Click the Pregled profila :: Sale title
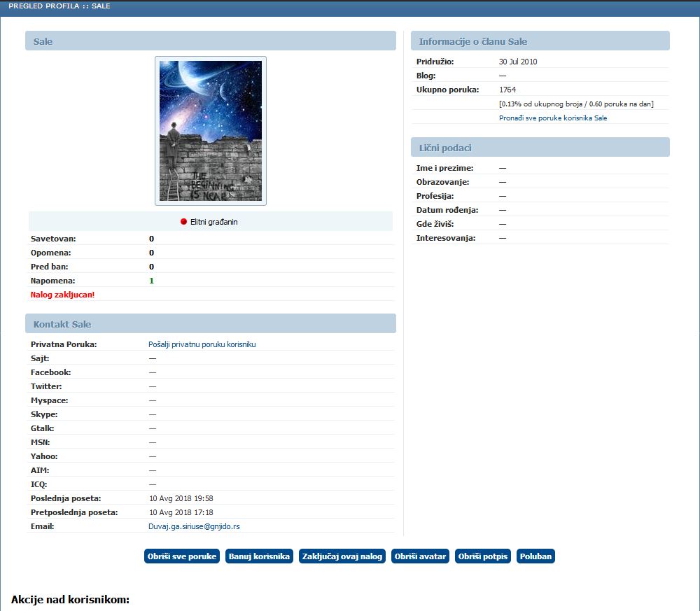700x611 pixels. point(59,6)
